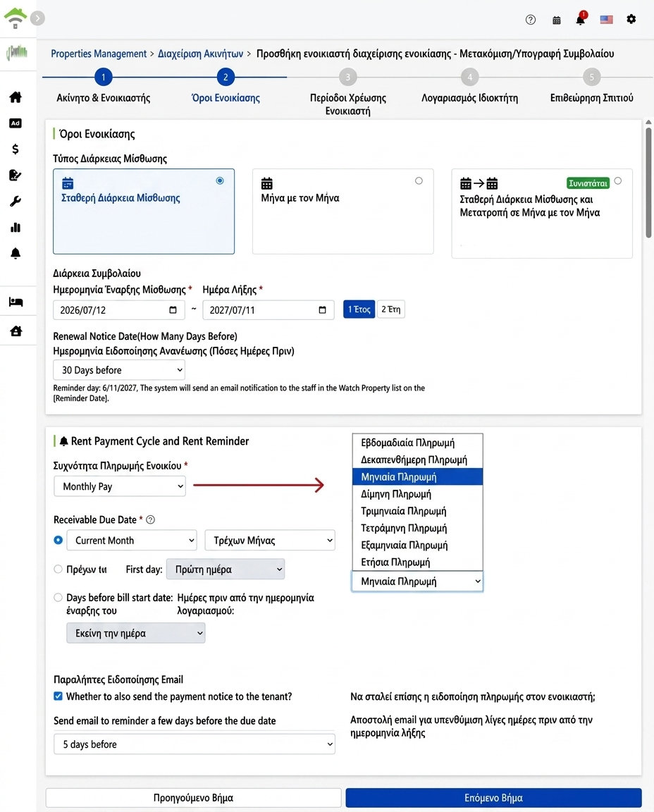
Task: Choose Εξαμηνιαία Πληρωμή from the list
Action: [x=417, y=546]
